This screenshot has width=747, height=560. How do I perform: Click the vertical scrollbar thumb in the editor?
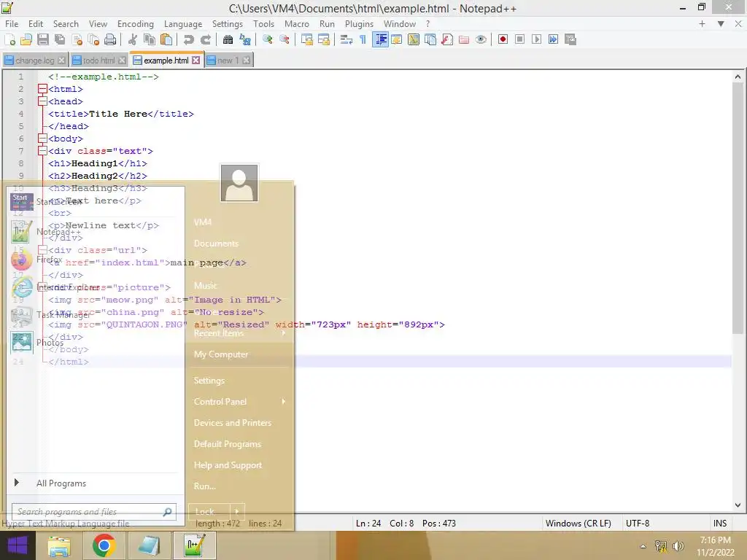coord(738,208)
